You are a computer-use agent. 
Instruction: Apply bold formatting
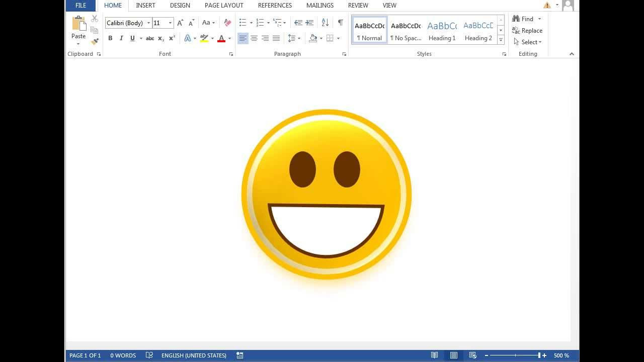110,38
